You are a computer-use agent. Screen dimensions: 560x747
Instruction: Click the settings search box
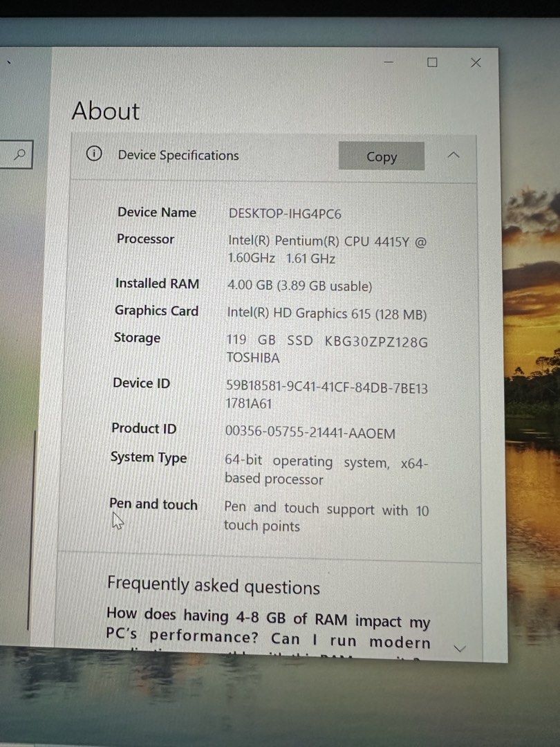pos(16,154)
